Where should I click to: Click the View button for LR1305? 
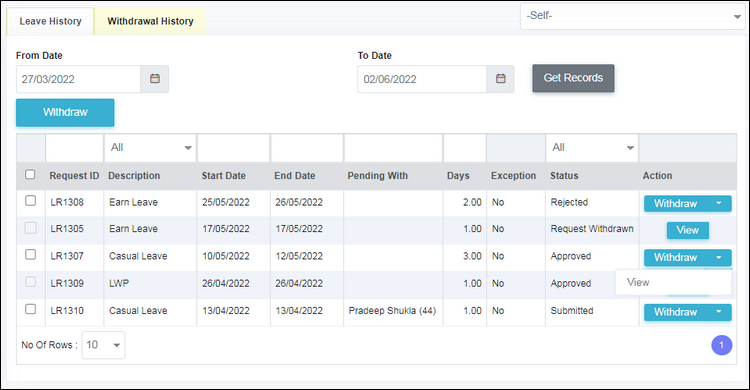(x=688, y=230)
